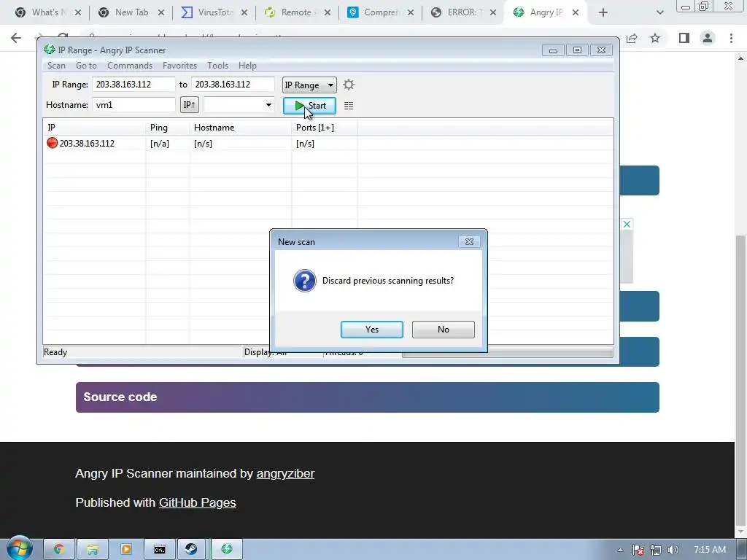This screenshot has height=560, width=747.
Task: Bookmark this page with the star icon
Action: point(655,38)
